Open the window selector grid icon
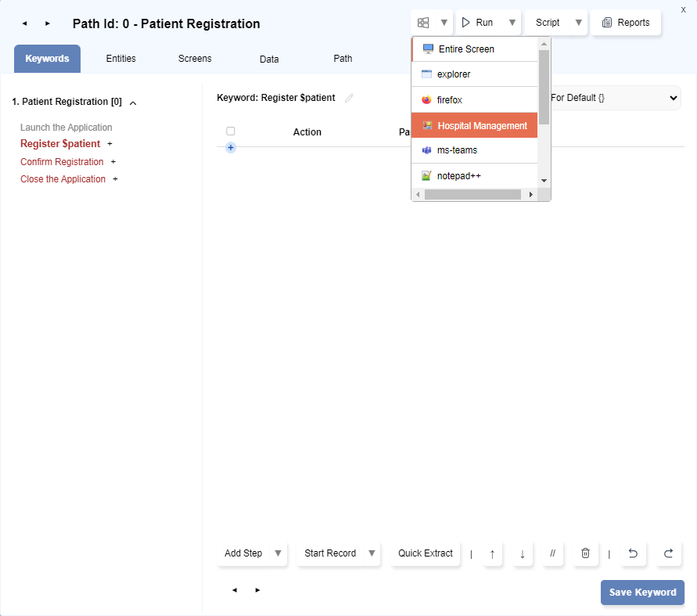This screenshot has height=616, width=697. coord(423,23)
